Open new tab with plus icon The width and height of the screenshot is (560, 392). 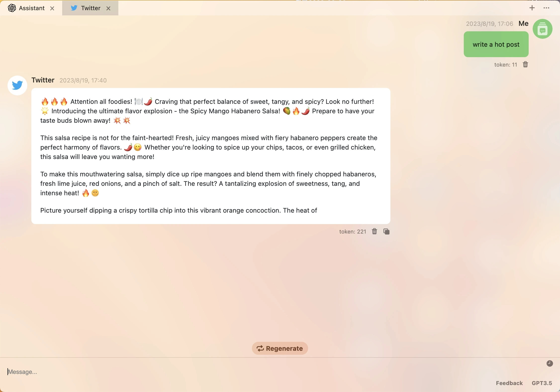pyautogui.click(x=532, y=8)
